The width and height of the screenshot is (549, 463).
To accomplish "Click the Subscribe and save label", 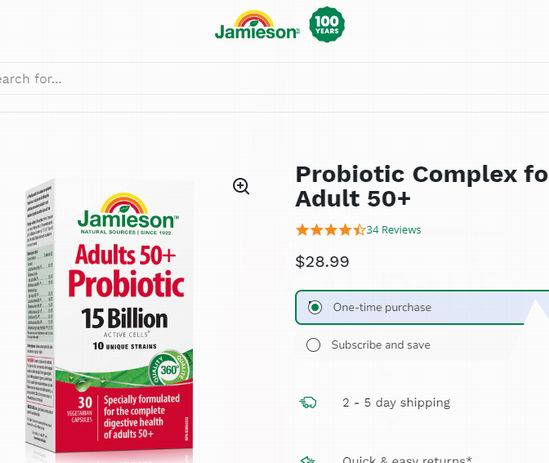I will [x=381, y=345].
